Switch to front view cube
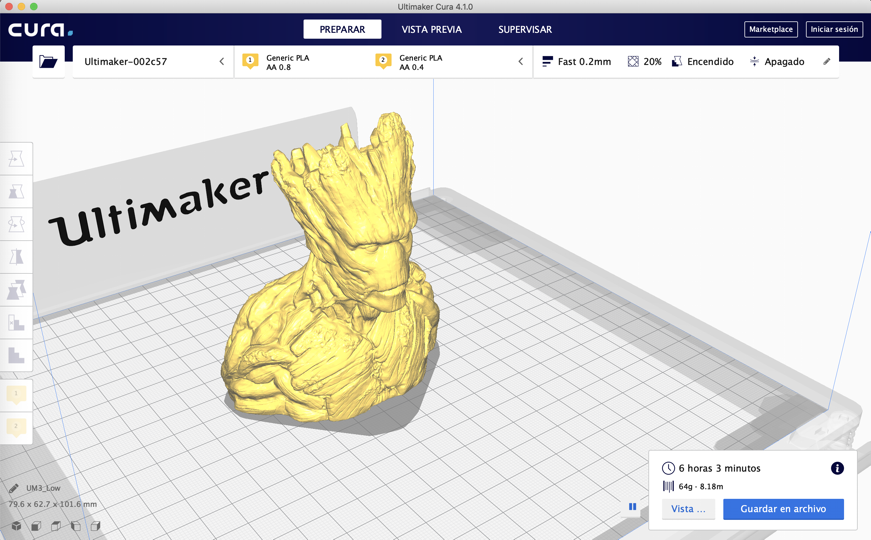Image resolution: width=871 pixels, height=540 pixels. pos(36,526)
